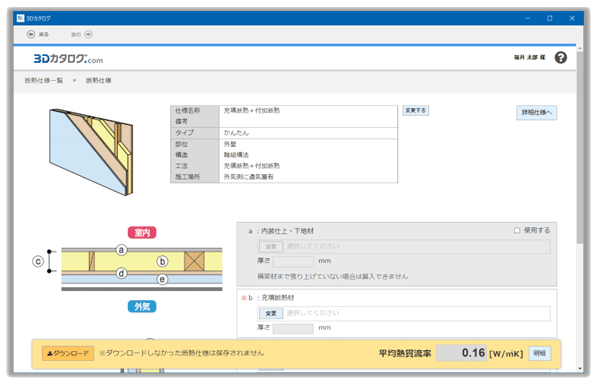Screen dimensions: 597x384
Task: Select circled label a on section diagram
Action: (121, 250)
